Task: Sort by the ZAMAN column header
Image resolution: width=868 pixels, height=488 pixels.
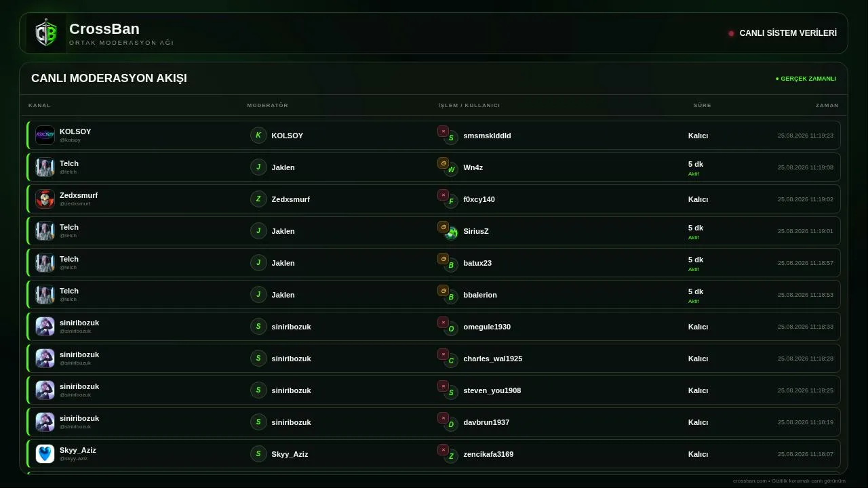Action: [827, 105]
